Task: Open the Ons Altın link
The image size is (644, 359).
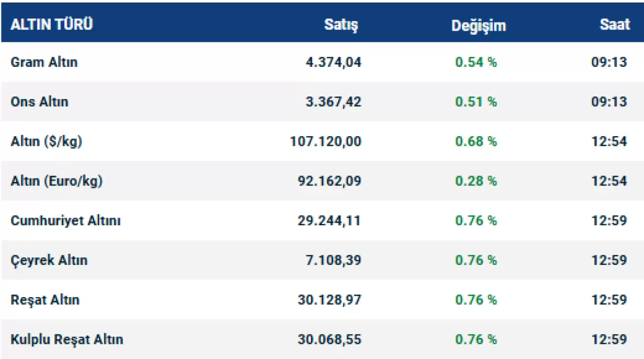Action: (39, 102)
